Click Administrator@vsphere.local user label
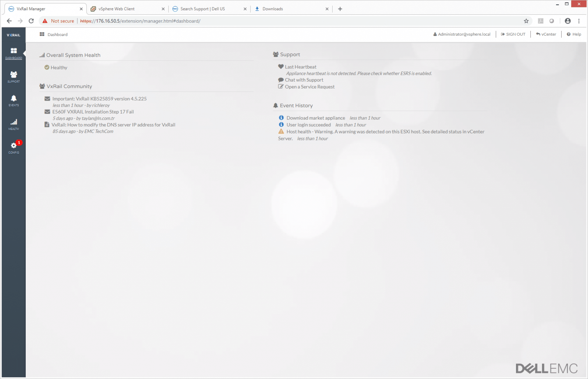The height and width of the screenshot is (379, 588). [462, 34]
